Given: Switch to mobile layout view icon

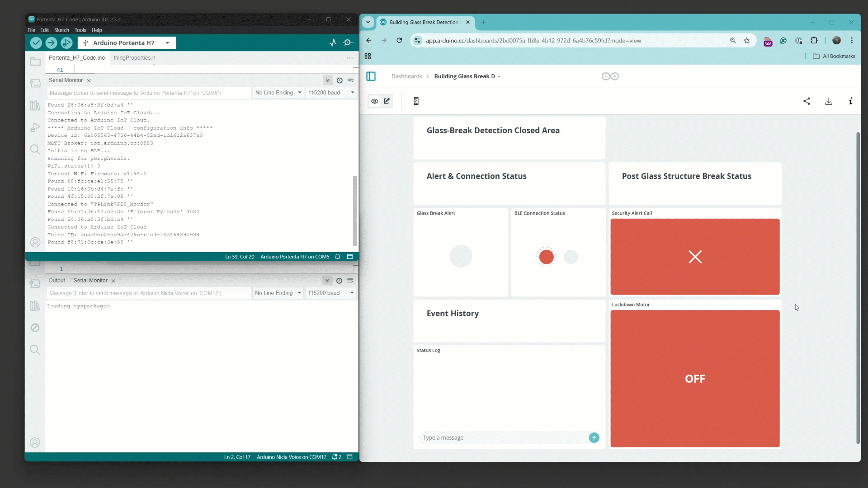Looking at the screenshot, I should (x=416, y=101).
